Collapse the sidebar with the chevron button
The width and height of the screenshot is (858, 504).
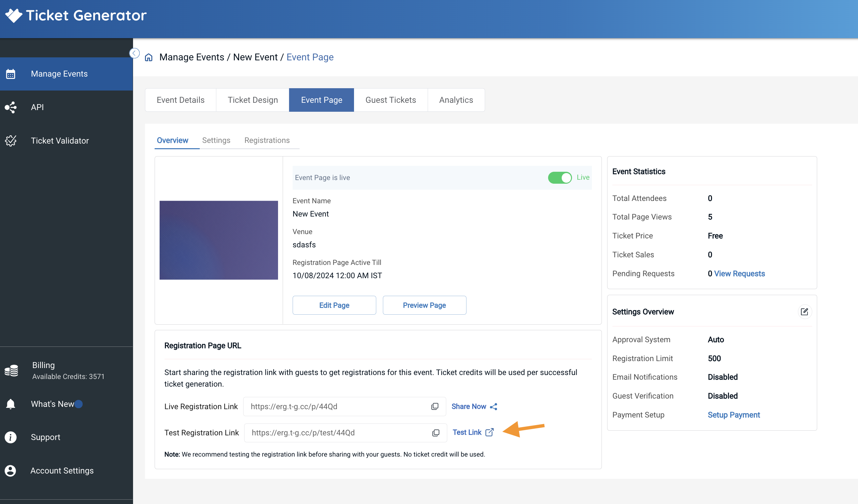pyautogui.click(x=134, y=53)
